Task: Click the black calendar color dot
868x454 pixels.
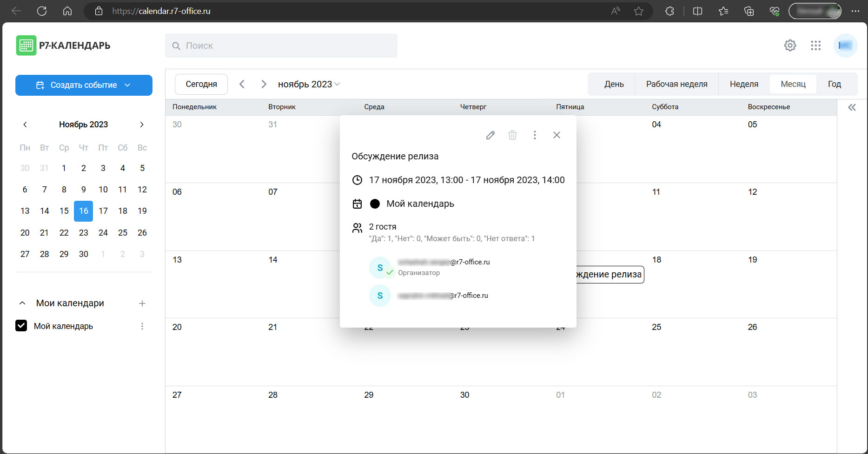Action: 375,204
